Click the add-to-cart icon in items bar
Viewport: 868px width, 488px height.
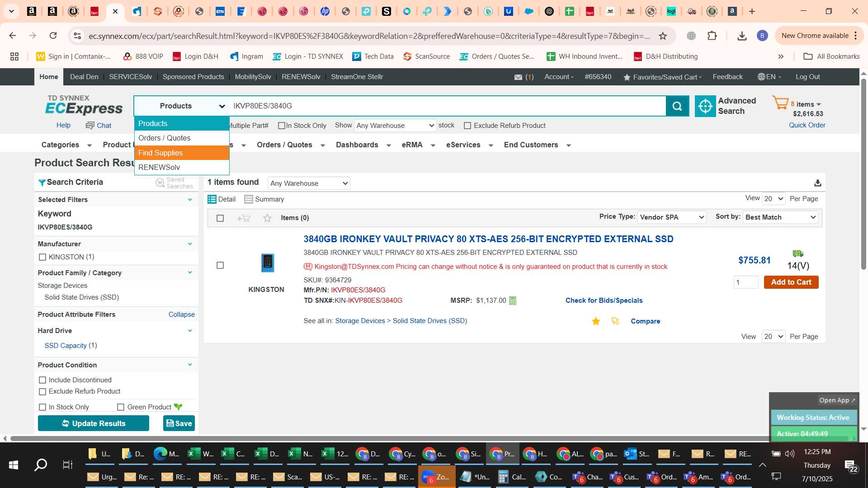244,218
